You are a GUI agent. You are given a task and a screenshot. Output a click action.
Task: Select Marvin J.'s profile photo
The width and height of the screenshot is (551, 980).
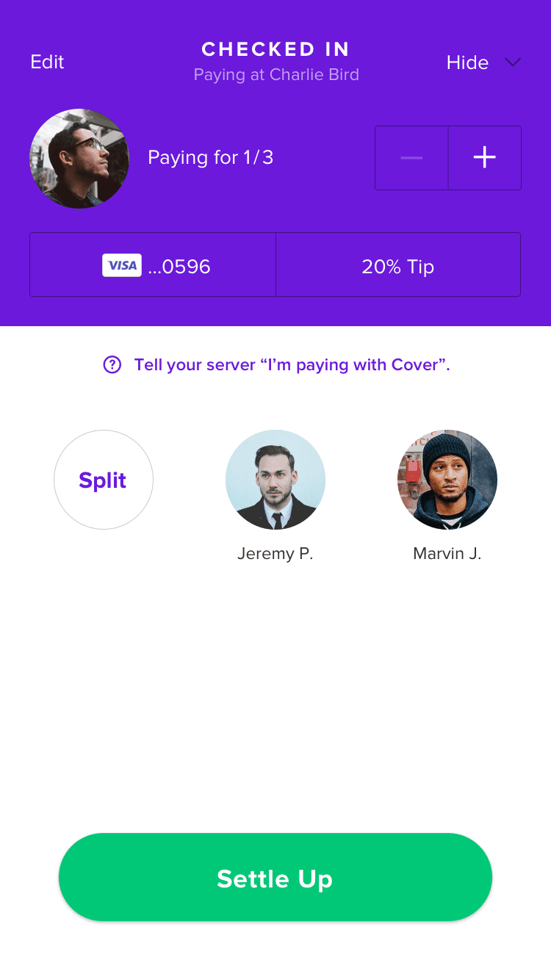pos(447,480)
